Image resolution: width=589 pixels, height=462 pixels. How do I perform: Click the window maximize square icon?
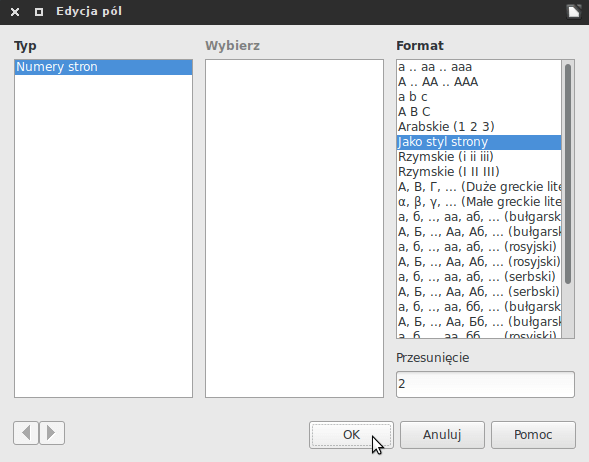tap(39, 12)
